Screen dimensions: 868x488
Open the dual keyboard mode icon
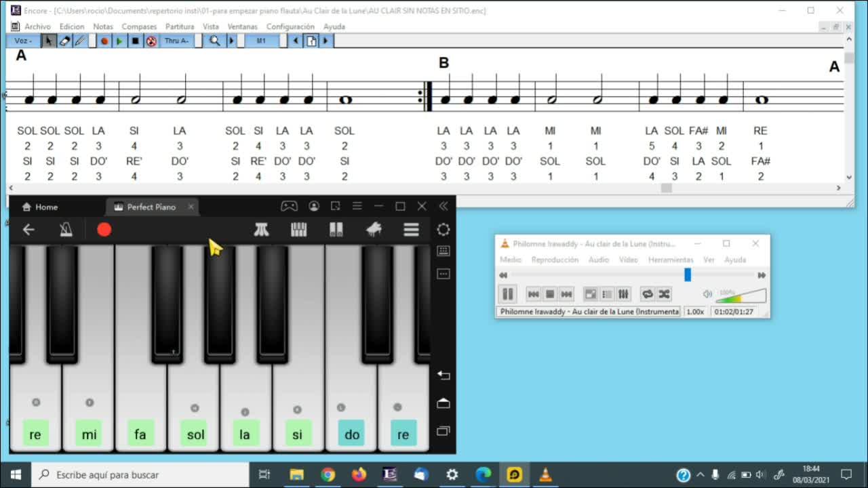[336, 230]
